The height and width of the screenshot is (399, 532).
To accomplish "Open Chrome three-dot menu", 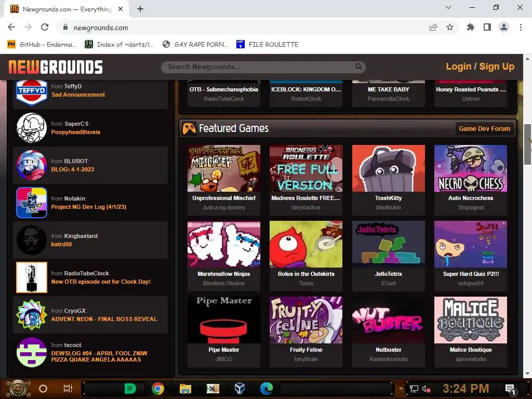I will (x=521, y=27).
